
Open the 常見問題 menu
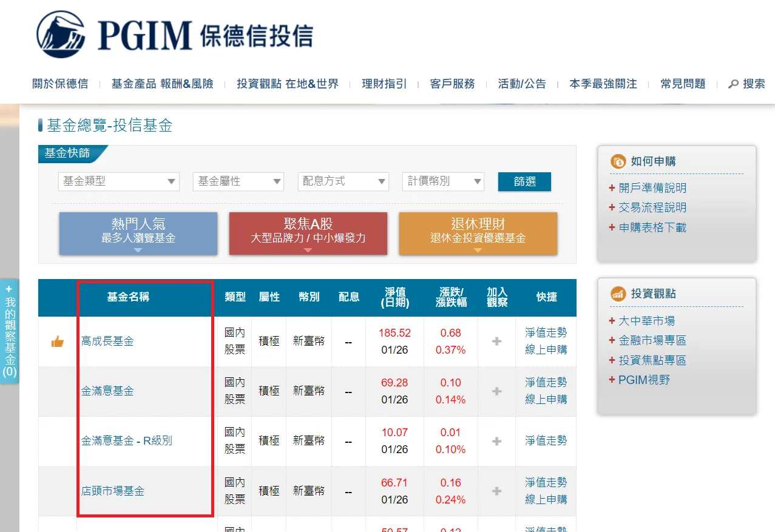(x=683, y=84)
